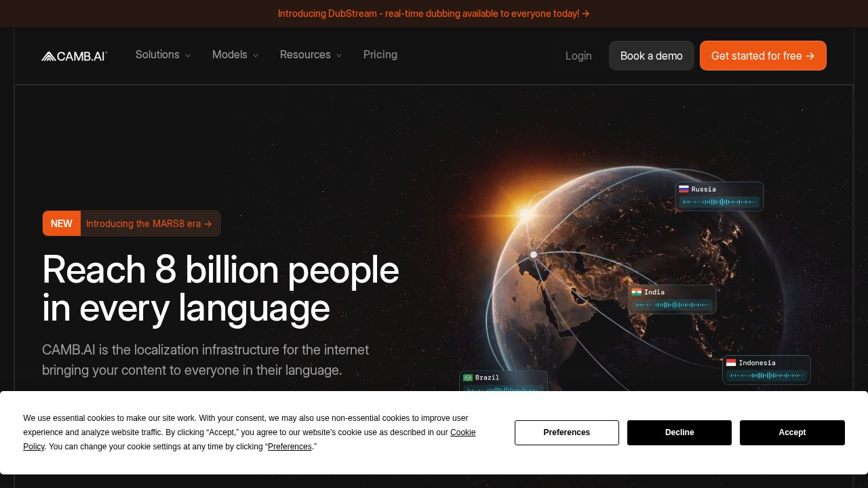
Task: Click the Russia audio waveform
Action: (719, 202)
